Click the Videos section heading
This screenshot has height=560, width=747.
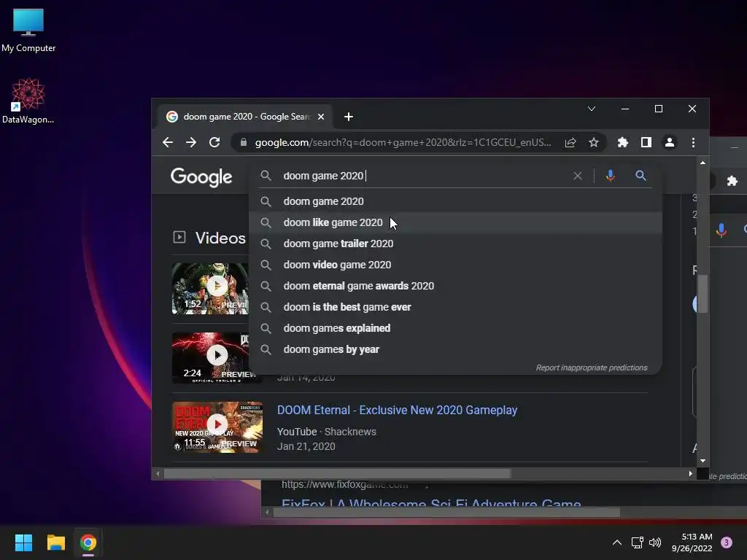tap(220, 238)
